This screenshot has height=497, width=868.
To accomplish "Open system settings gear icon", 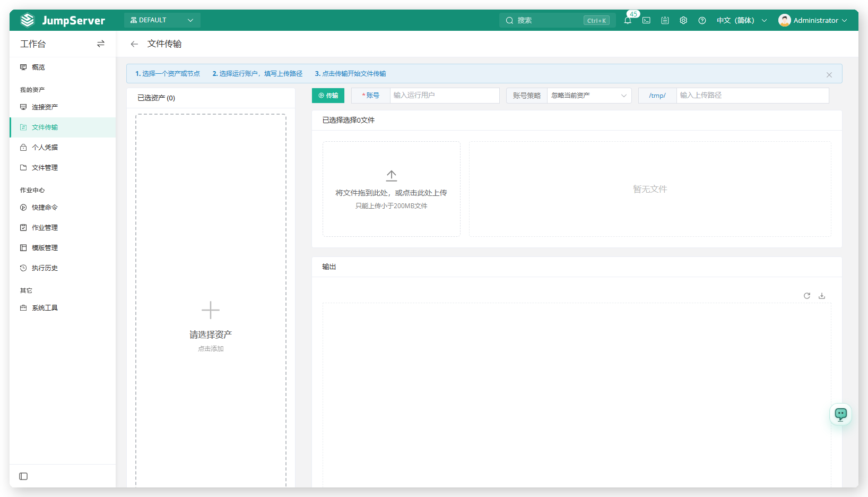I will [683, 20].
